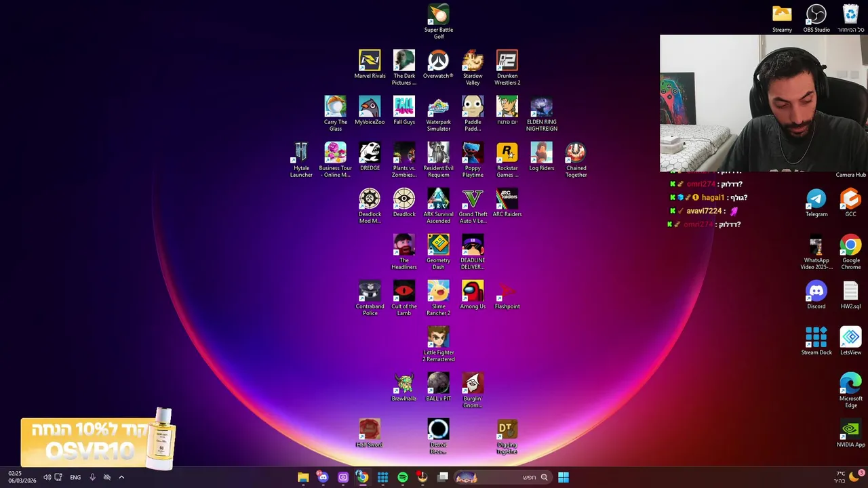
Task: Click the Among Us icon
Action: (473, 295)
